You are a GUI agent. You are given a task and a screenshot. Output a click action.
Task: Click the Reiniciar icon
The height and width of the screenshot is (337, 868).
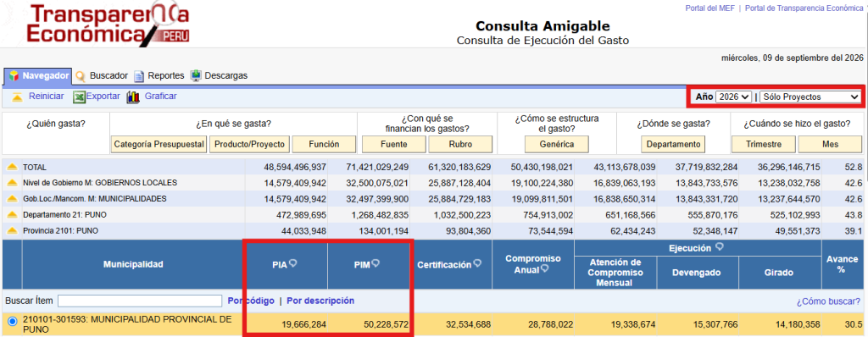(17, 97)
